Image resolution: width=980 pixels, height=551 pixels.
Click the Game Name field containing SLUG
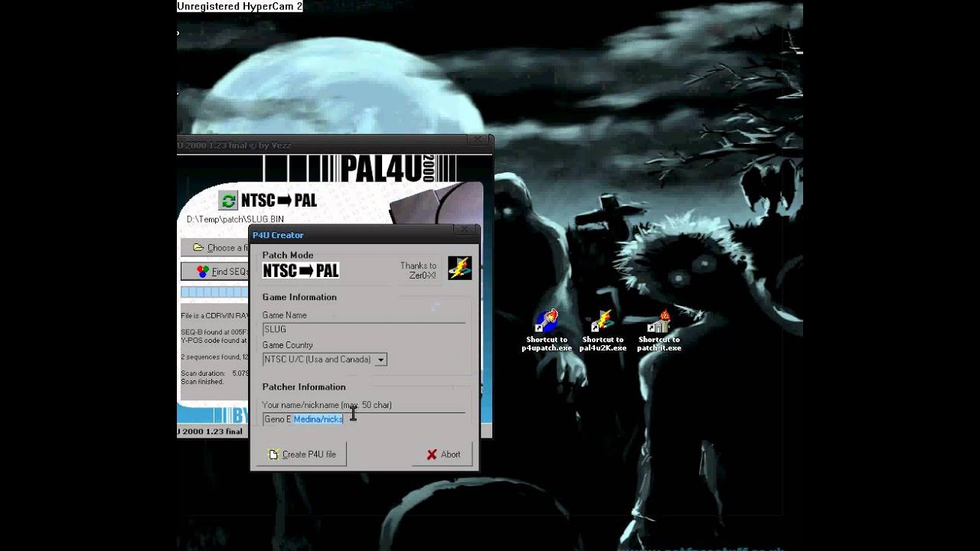click(x=364, y=329)
